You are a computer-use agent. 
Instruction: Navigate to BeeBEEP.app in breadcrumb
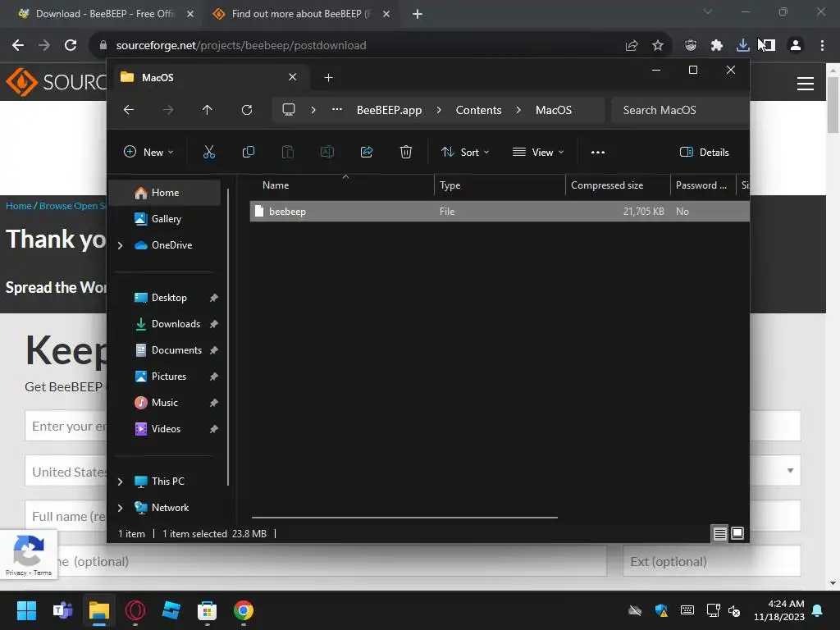[x=389, y=110]
